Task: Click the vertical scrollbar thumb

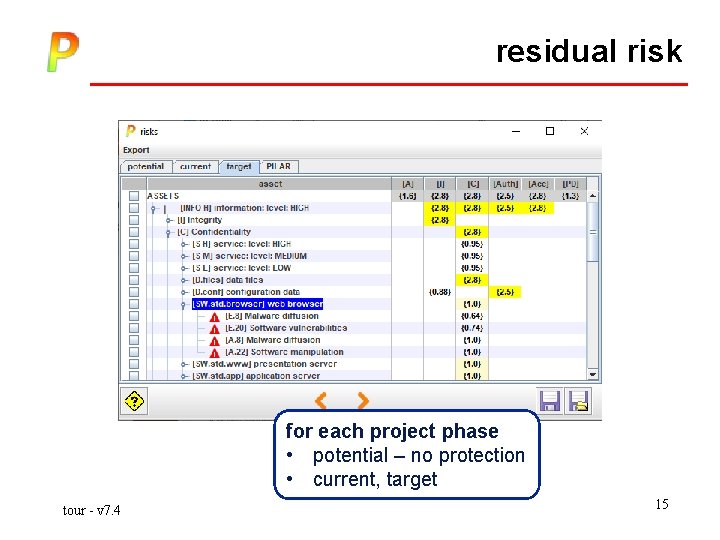Action: tap(593, 231)
